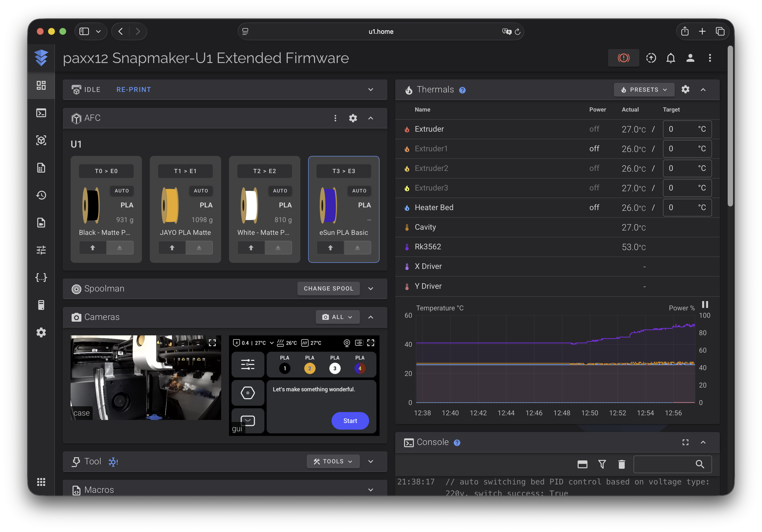Select the T1 > E1 lane header

(x=185, y=171)
